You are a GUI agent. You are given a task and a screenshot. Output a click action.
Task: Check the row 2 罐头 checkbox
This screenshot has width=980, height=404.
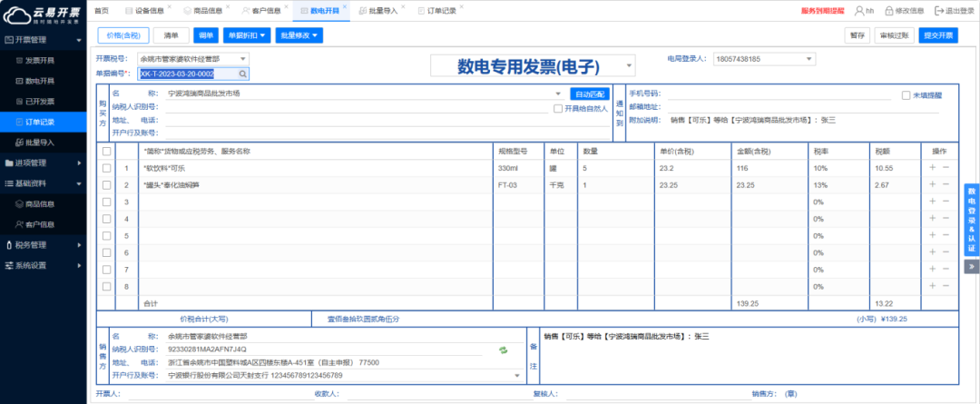[x=107, y=185]
